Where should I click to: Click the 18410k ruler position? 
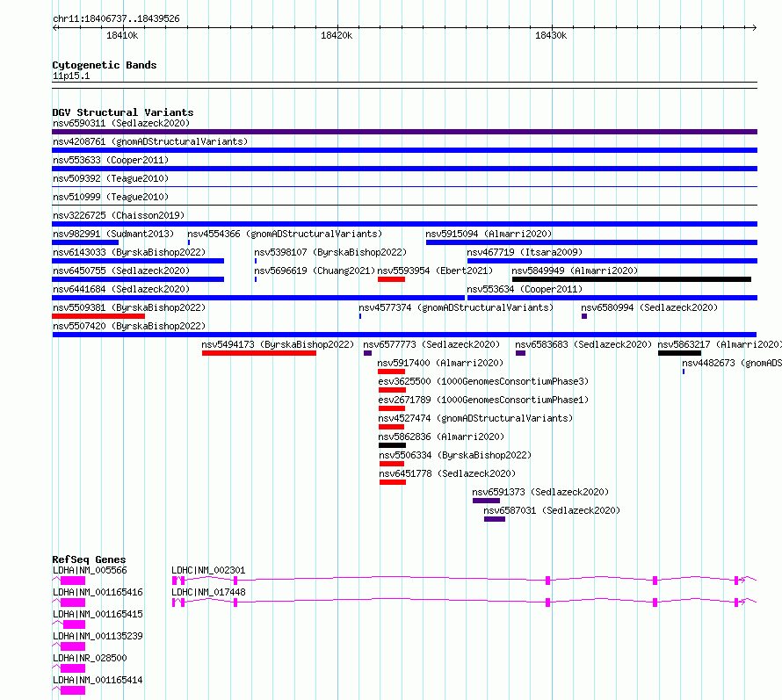(122, 35)
